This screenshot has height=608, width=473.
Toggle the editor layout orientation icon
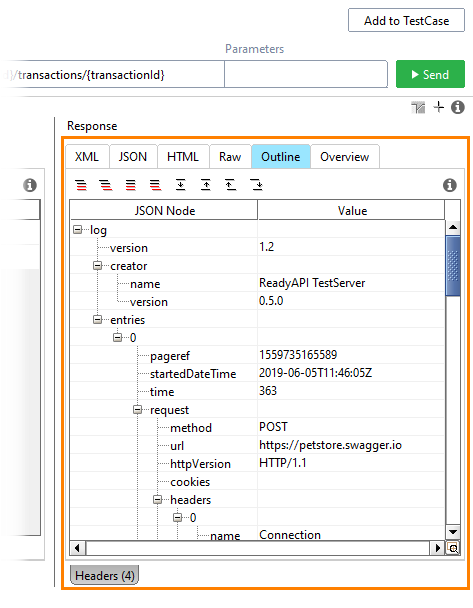[x=418, y=107]
